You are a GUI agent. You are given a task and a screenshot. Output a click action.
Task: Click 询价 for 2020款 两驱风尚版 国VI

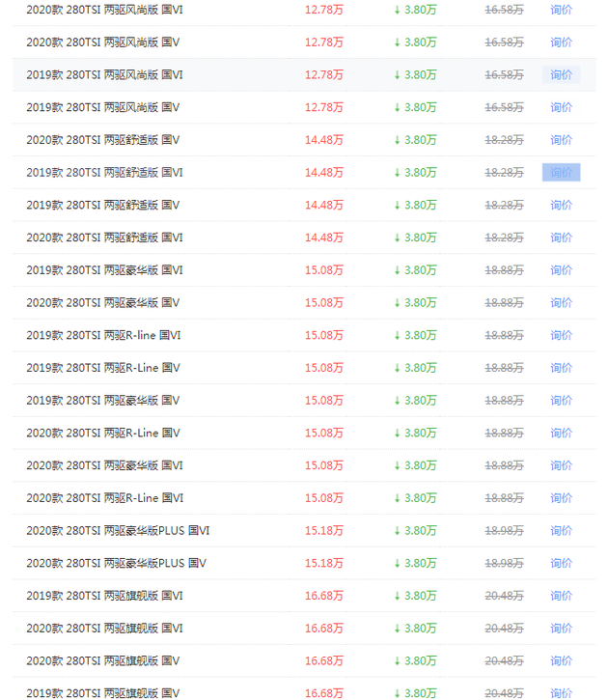coord(561,10)
